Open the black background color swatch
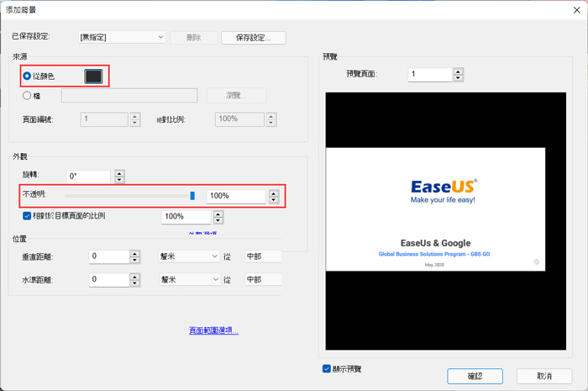Image resolution: width=588 pixels, height=391 pixels. point(93,77)
